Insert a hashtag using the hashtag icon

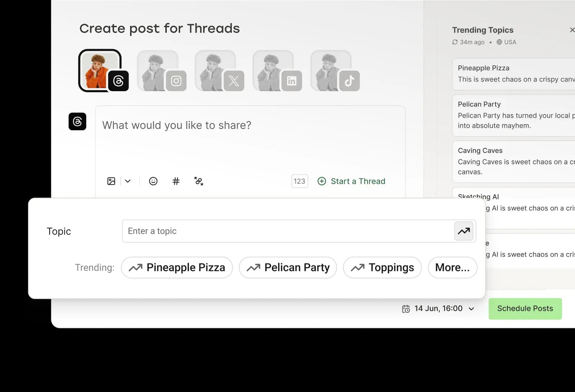click(176, 181)
